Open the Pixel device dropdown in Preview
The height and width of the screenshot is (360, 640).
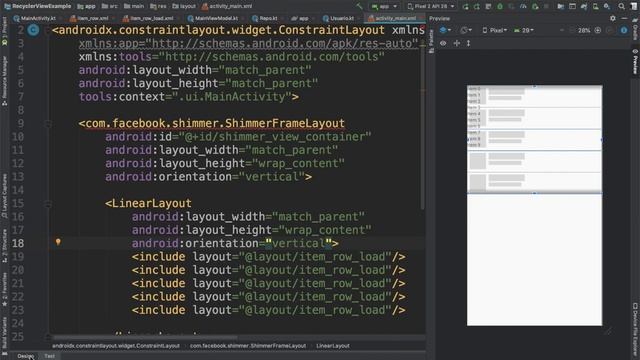coord(494,30)
